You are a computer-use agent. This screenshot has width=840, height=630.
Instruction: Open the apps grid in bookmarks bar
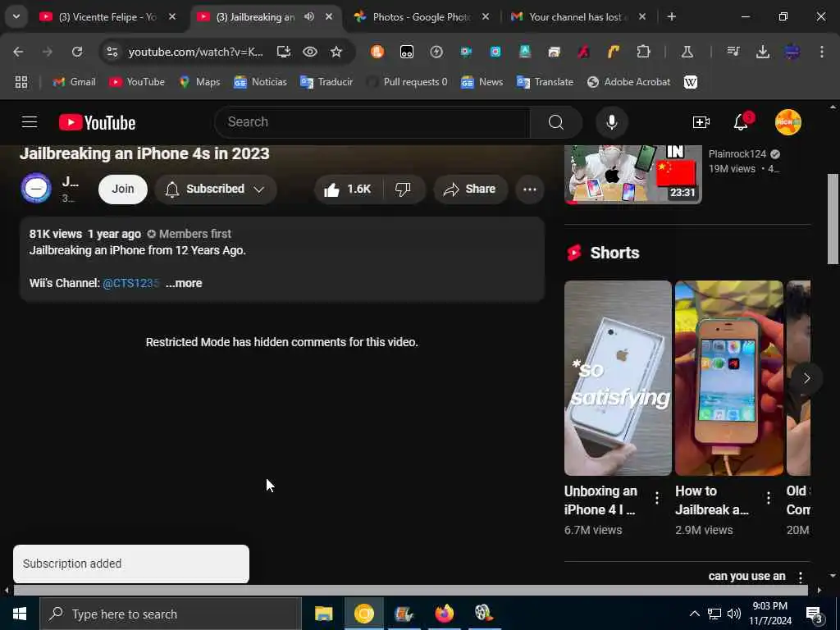21,82
